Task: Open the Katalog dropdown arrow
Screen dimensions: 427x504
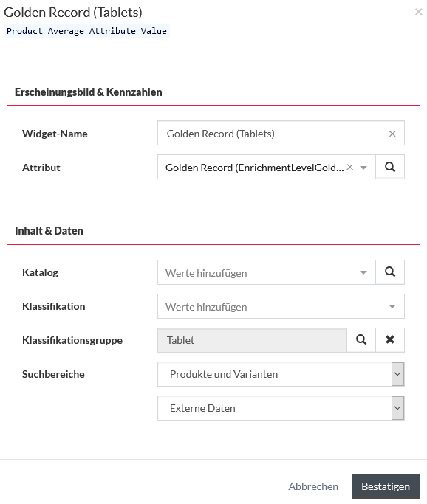Action: (363, 272)
